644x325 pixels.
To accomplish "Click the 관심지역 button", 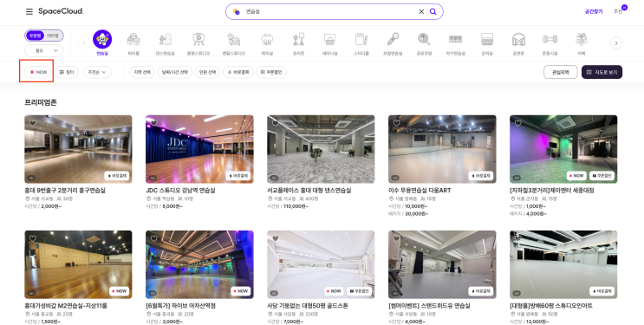I will click(x=560, y=72).
